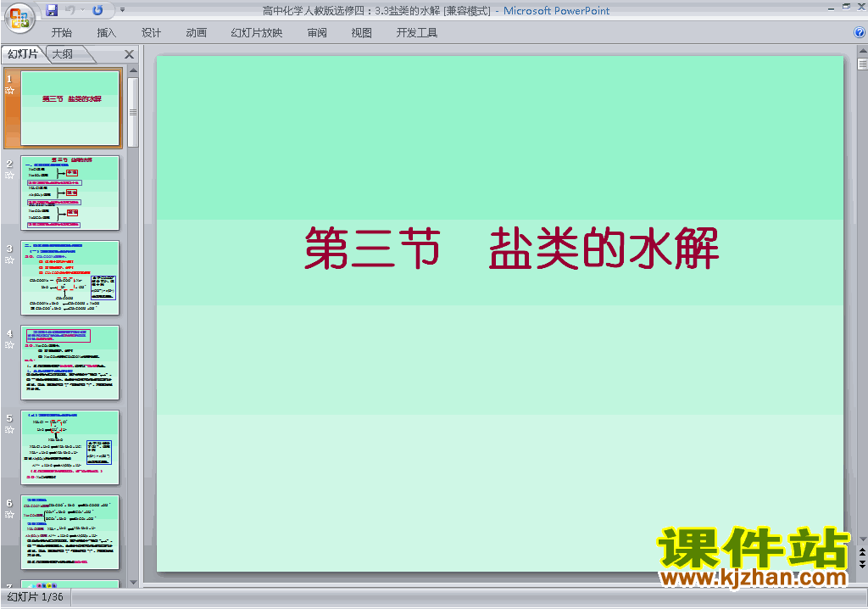The image size is (868, 609).
Task: Click the status bar text 幻灯片 1/36
Action: click(x=35, y=597)
